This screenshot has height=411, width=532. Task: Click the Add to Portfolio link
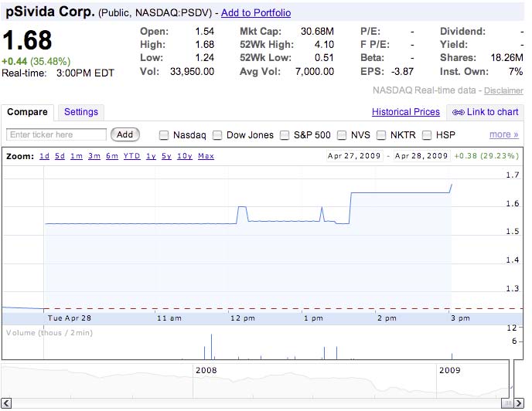click(256, 13)
